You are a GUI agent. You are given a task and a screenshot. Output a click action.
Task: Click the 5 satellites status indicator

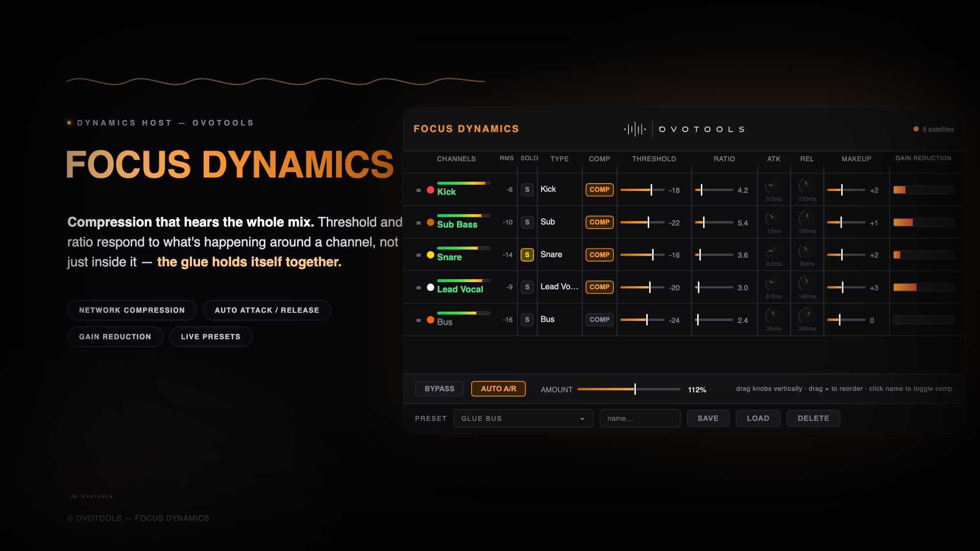click(934, 130)
